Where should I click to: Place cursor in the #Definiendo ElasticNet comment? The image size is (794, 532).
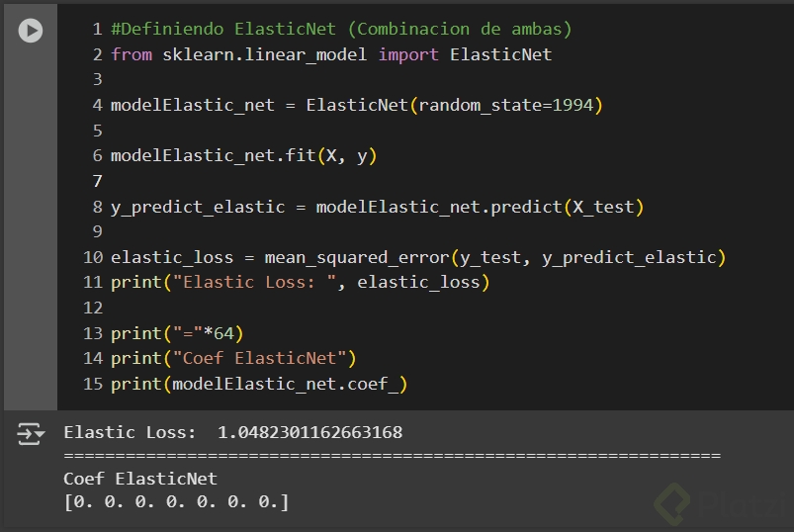coord(341,29)
